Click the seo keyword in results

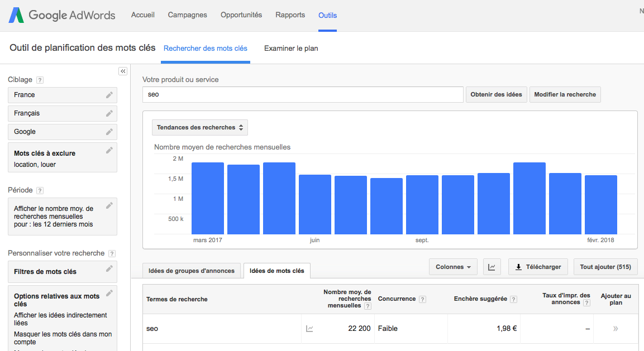click(x=152, y=329)
